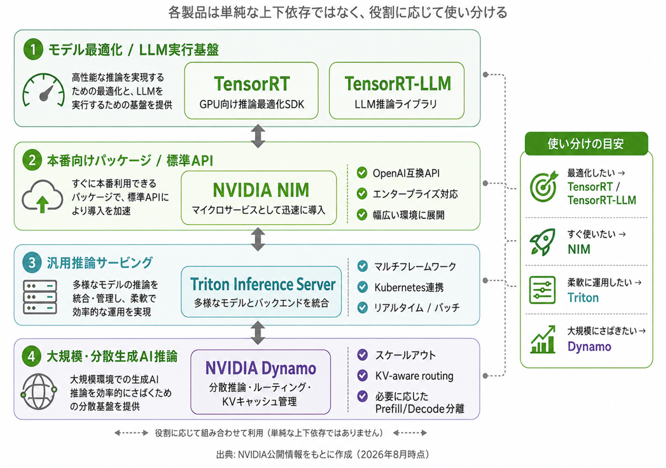
Task: Click the rocket icon beside NIM
Action: pos(543,242)
